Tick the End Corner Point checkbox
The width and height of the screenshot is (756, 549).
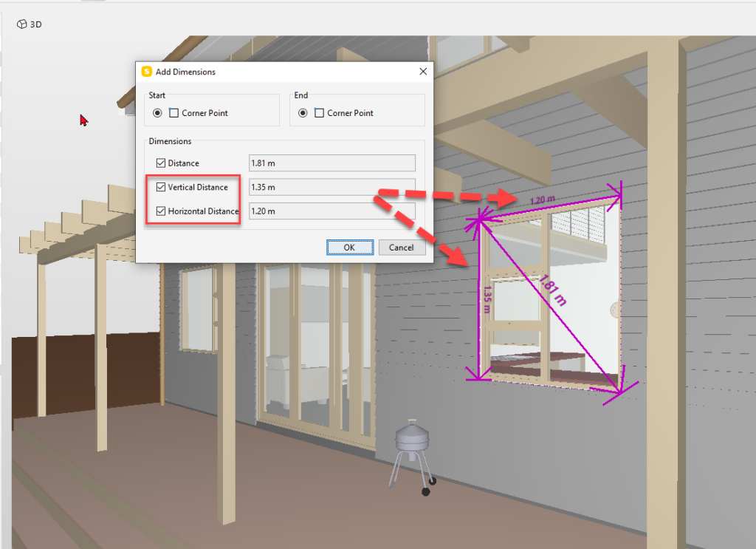point(319,113)
